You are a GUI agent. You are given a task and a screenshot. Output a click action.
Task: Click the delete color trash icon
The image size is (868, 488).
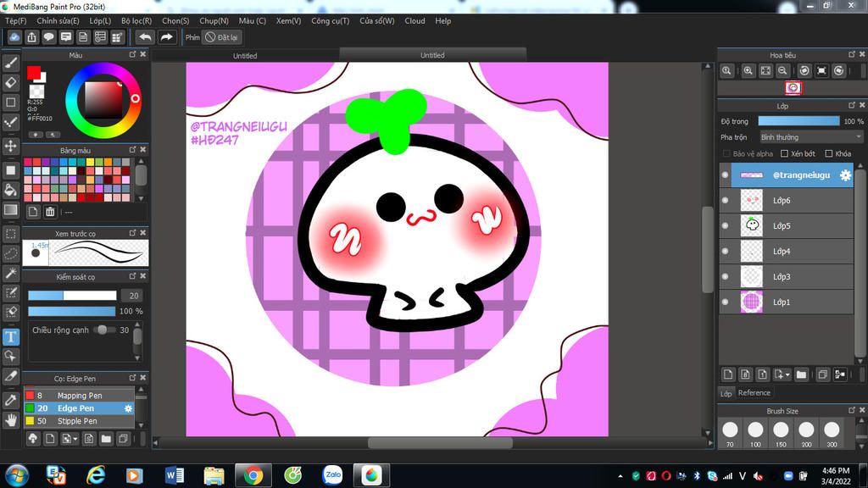tap(50, 212)
